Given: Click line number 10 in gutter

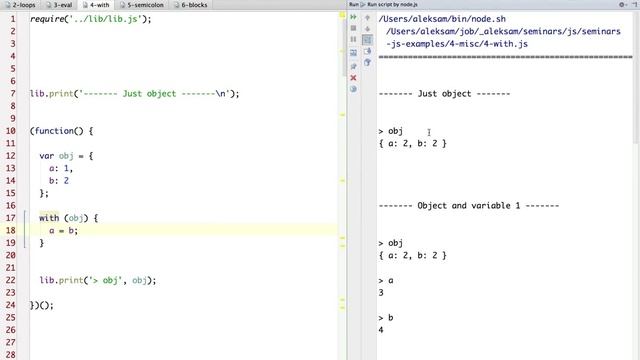Looking at the screenshot, I should pyautogui.click(x=11, y=131).
